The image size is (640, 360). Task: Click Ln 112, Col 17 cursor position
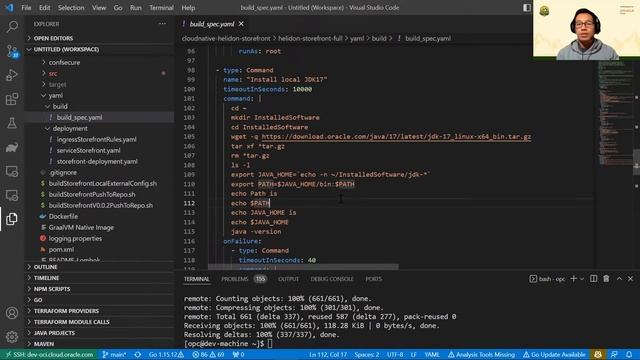[328, 355]
